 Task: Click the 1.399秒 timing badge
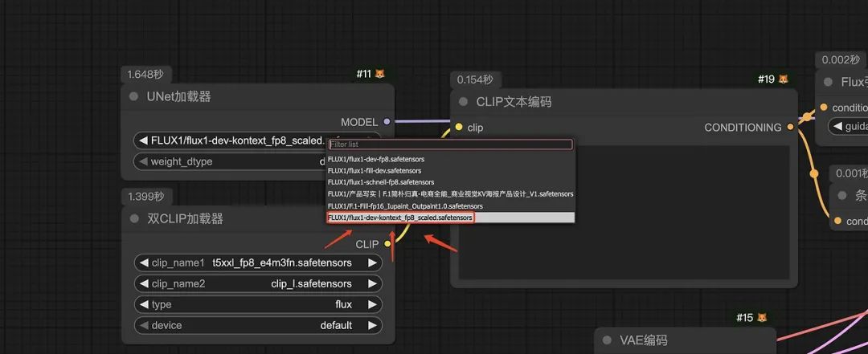pyautogui.click(x=146, y=197)
